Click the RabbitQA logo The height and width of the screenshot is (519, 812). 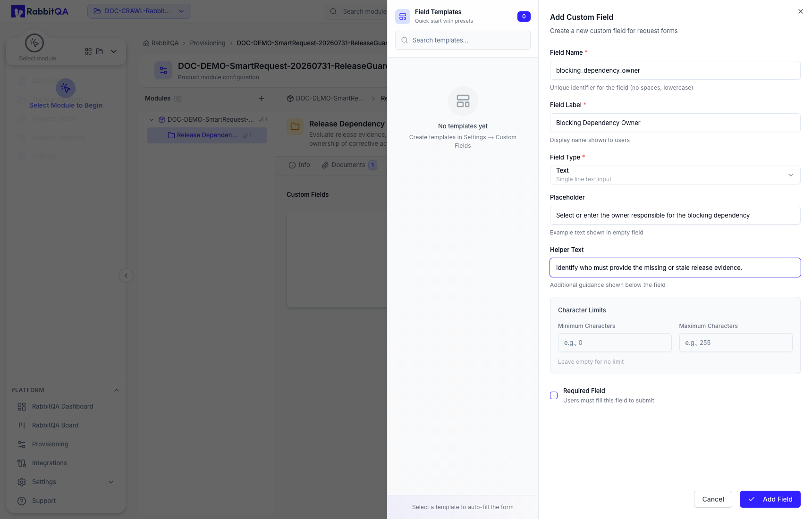click(x=40, y=11)
